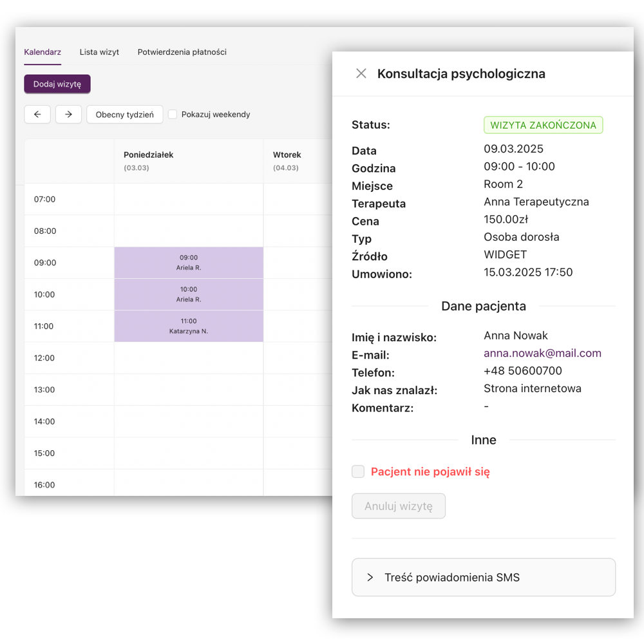Open the Lista wizyt tab
This screenshot has height=644, width=644.
(x=99, y=52)
